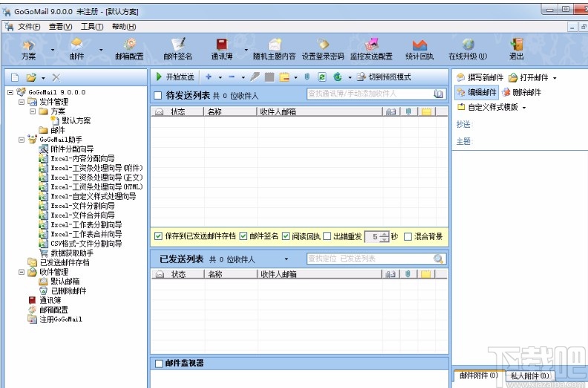Click the green circular arrow icon
The width and height of the screenshot is (588, 388).
338,77
